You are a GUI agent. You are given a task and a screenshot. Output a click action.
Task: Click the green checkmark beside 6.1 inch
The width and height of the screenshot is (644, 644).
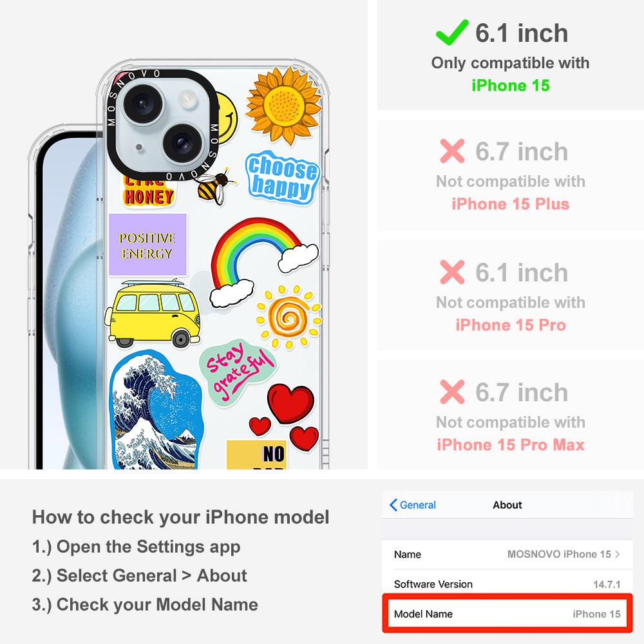[x=452, y=32]
